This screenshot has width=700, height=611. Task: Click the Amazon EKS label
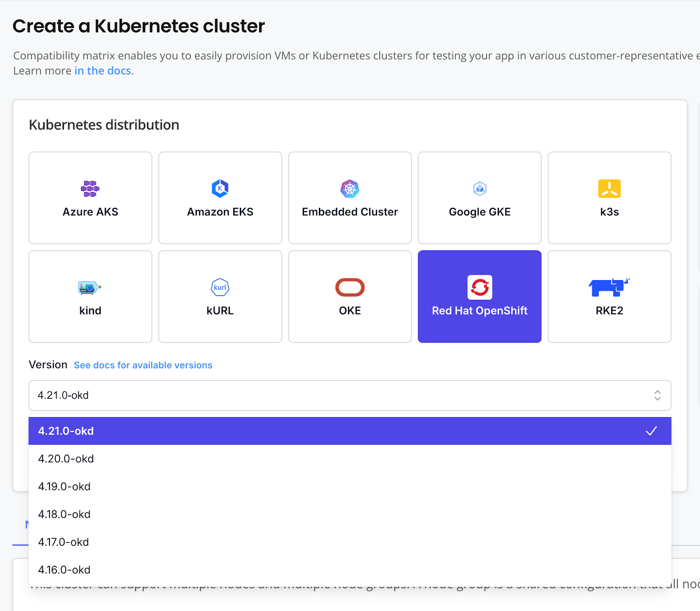220,212
